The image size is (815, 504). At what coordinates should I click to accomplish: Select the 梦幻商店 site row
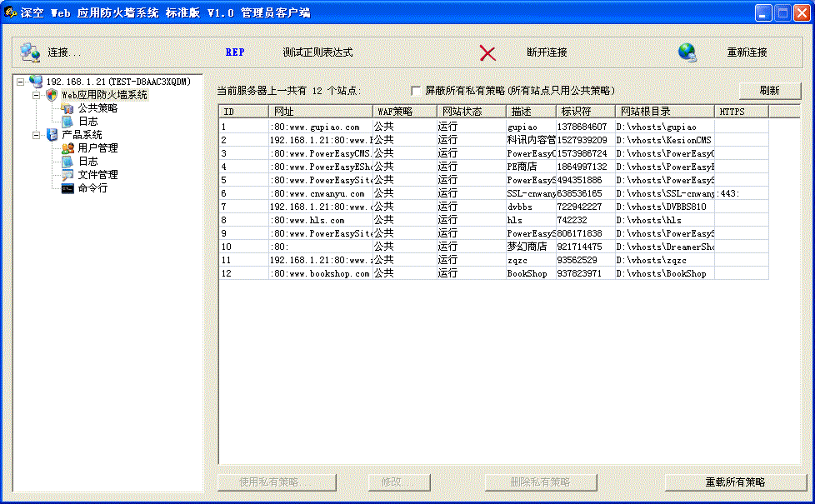tap(494, 247)
